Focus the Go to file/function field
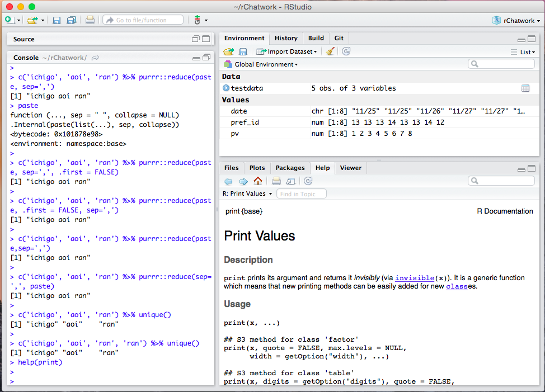545x392 pixels. 143,20
